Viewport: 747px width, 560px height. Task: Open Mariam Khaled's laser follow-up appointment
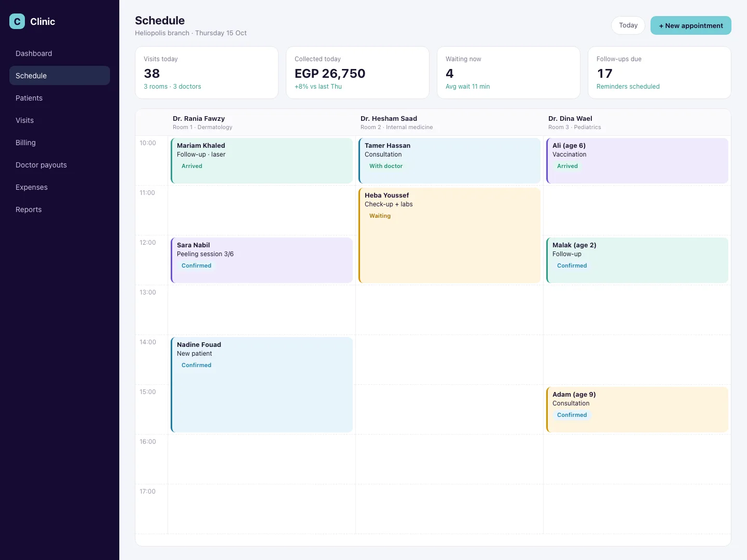click(x=261, y=161)
